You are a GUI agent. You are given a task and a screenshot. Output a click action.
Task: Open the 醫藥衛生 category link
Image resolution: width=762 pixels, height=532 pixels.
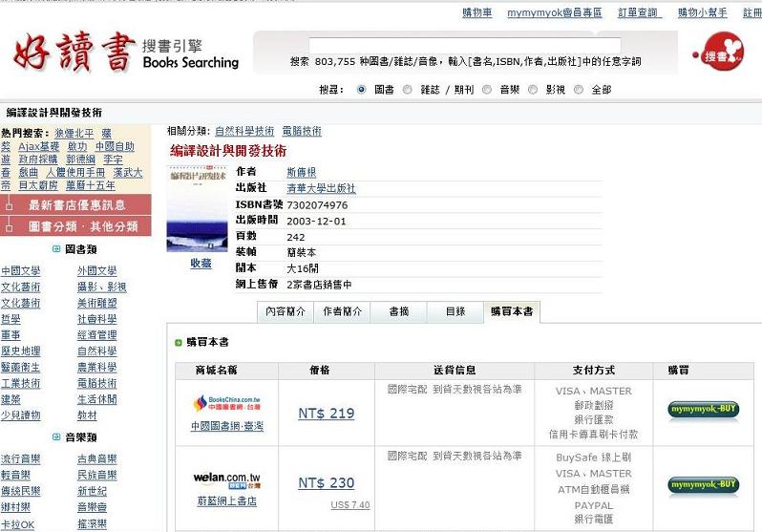pyautogui.click(x=20, y=367)
